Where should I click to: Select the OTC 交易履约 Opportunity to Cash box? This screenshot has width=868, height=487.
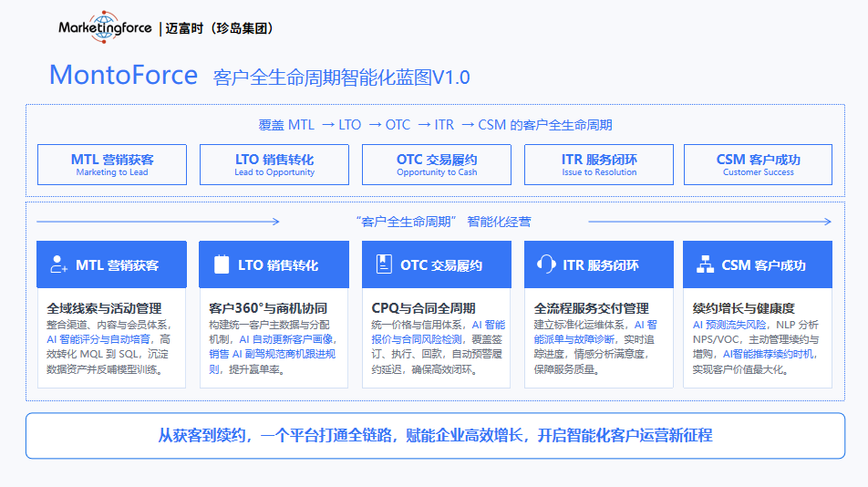(x=436, y=164)
